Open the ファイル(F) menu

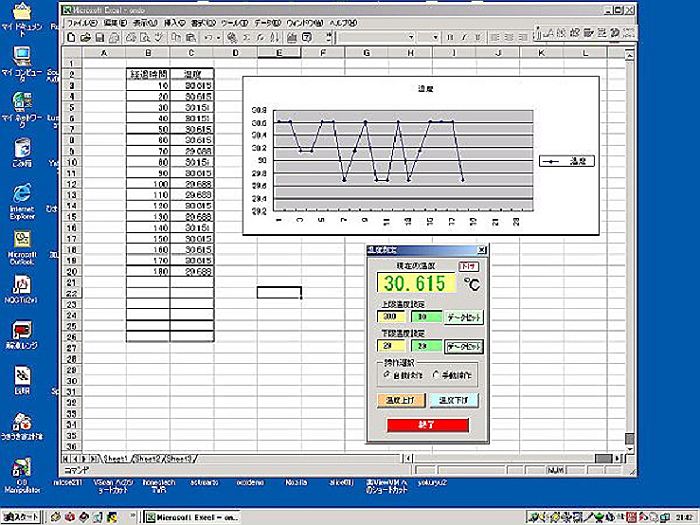(80, 22)
